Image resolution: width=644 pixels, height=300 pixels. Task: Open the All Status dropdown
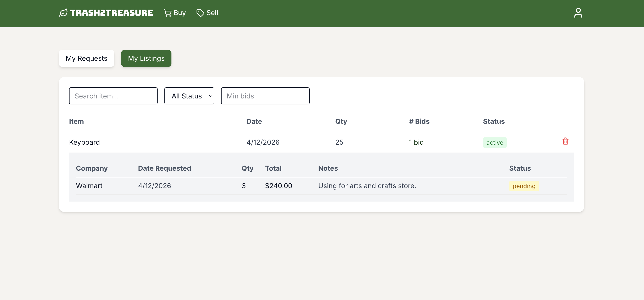point(187,96)
